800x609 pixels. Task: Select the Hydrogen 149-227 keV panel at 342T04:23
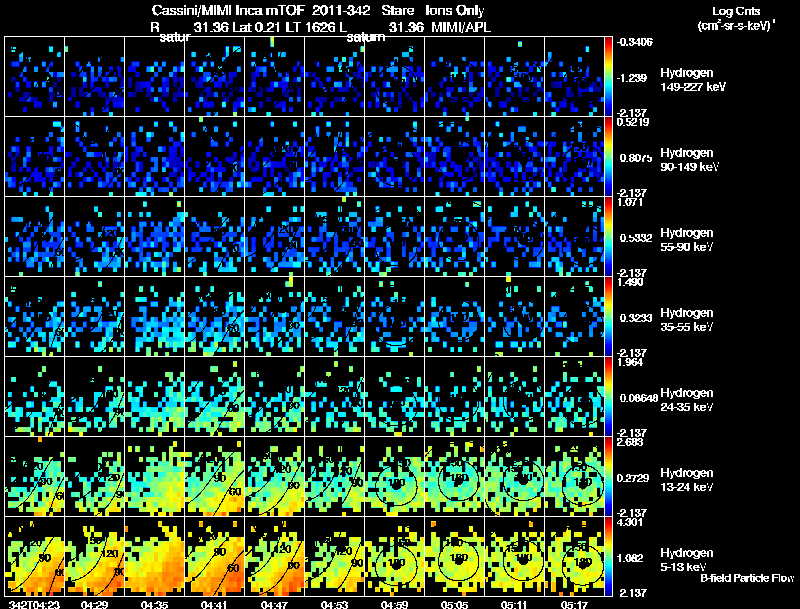coord(35,77)
